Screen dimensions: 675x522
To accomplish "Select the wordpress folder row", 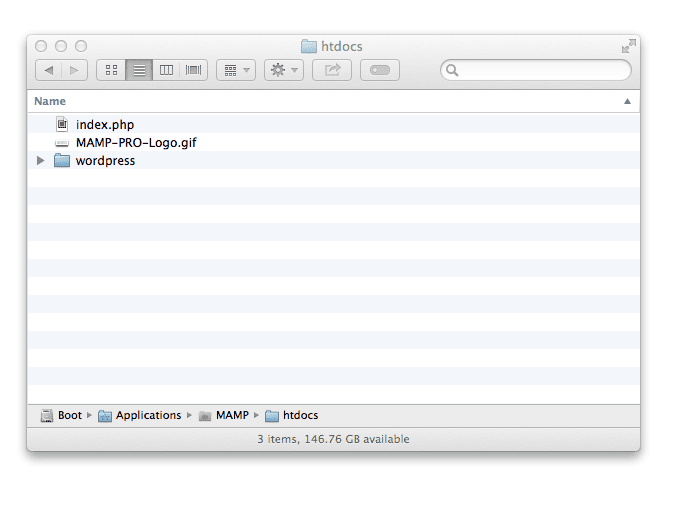I will (334, 161).
